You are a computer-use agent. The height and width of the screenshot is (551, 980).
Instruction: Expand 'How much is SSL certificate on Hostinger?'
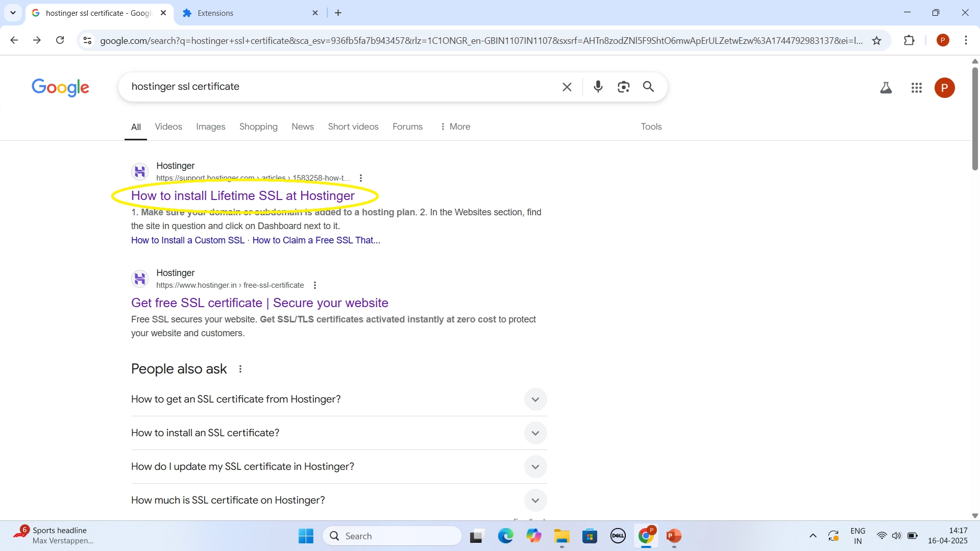pos(535,500)
